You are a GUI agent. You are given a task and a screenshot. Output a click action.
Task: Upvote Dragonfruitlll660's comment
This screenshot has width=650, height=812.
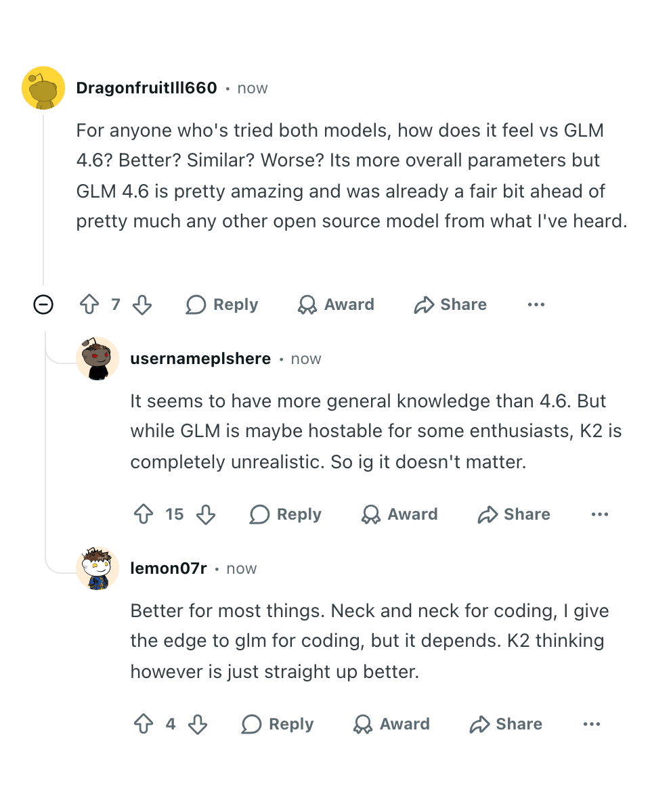(89, 304)
